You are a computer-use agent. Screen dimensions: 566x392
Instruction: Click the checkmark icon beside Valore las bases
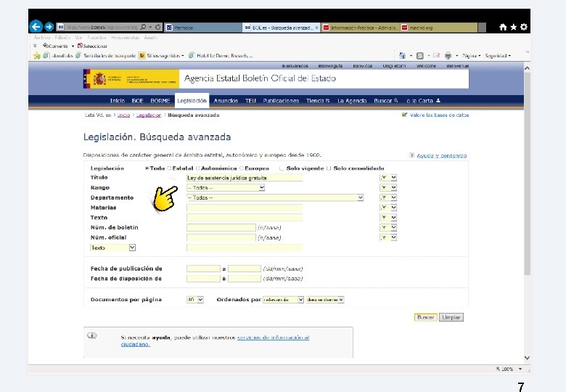click(404, 115)
